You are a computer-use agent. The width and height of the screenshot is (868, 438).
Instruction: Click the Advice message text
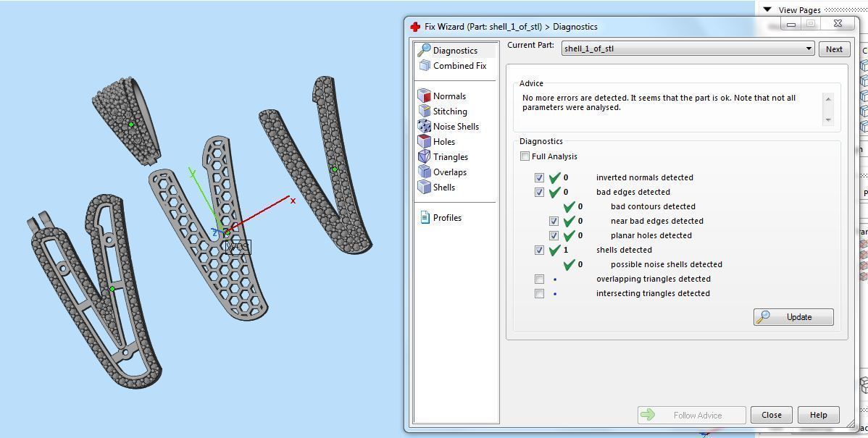point(659,102)
